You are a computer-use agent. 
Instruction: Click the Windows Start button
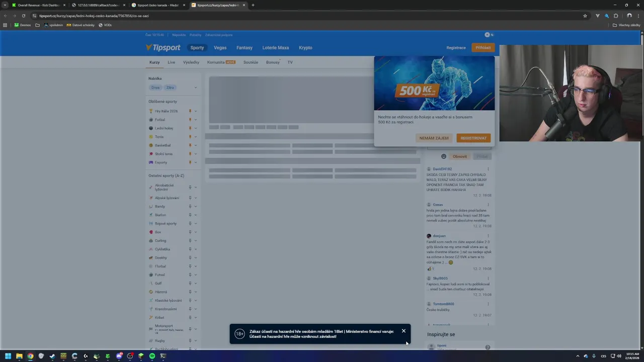pyautogui.click(x=8, y=356)
